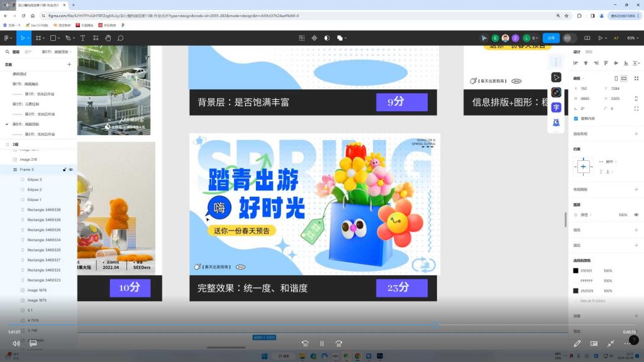Image resolution: width=644 pixels, height=362 pixels.
Task: Open the 63% zoom dropdown
Action: 630,38
